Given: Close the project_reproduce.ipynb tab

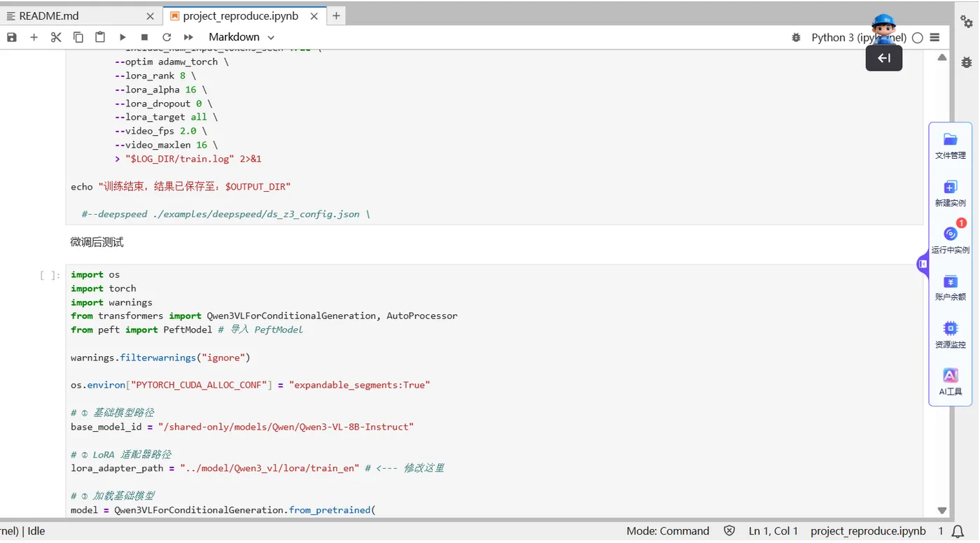Looking at the screenshot, I should (x=314, y=16).
